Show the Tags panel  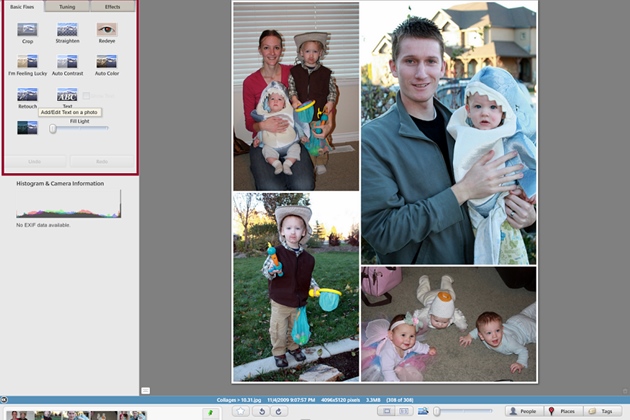601,411
